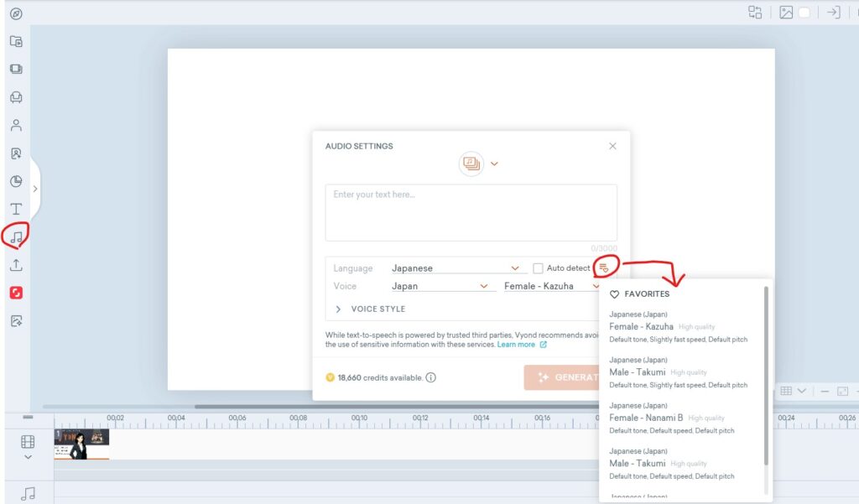Click the Generate button

[562, 377]
